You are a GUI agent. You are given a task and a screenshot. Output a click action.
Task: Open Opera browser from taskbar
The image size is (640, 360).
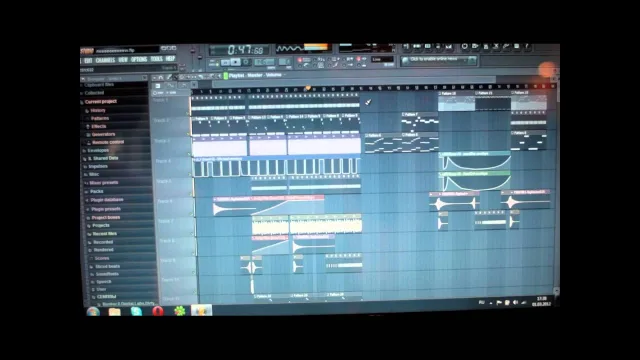click(158, 311)
